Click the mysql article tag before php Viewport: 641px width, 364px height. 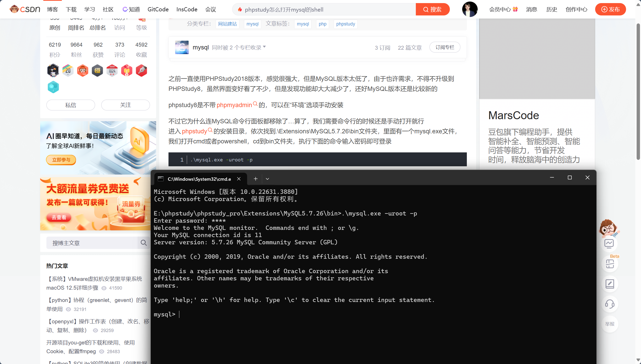point(303,24)
